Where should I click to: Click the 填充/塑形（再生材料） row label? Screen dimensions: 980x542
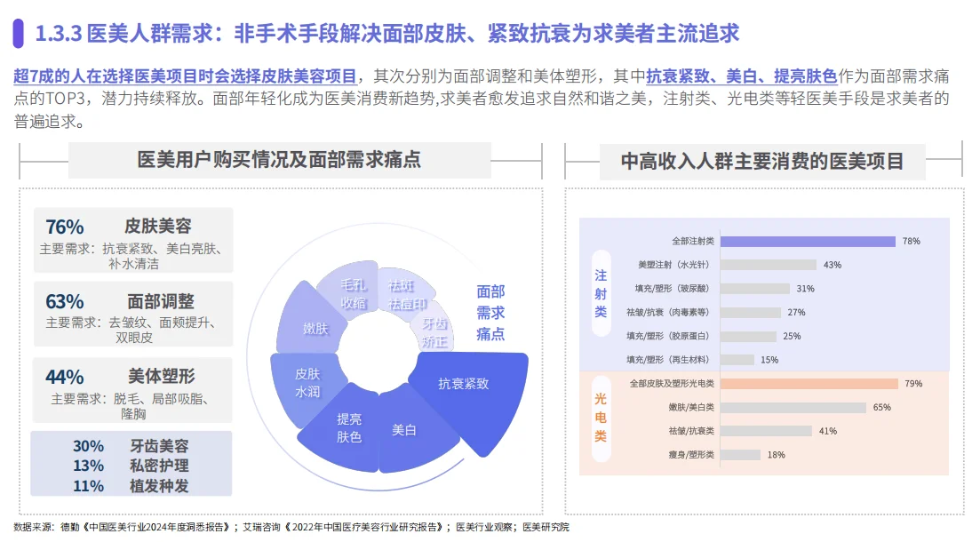click(x=667, y=360)
